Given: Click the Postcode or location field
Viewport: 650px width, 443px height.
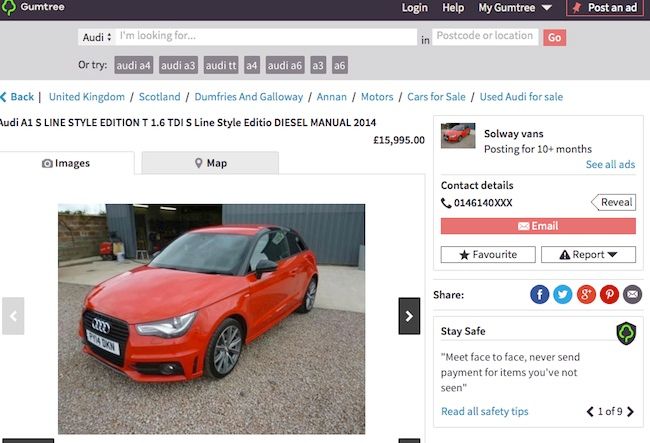Looking at the screenshot, I should point(485,36).
